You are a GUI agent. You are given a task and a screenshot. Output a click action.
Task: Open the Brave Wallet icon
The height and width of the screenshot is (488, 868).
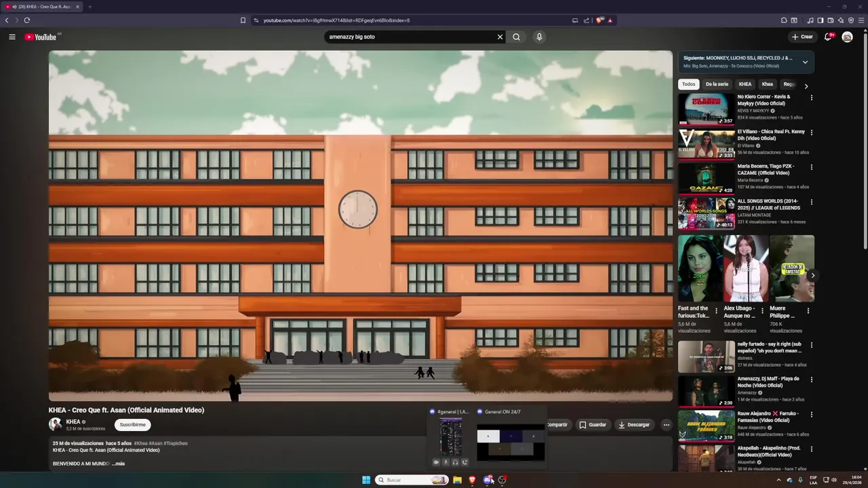pos(830,20)
